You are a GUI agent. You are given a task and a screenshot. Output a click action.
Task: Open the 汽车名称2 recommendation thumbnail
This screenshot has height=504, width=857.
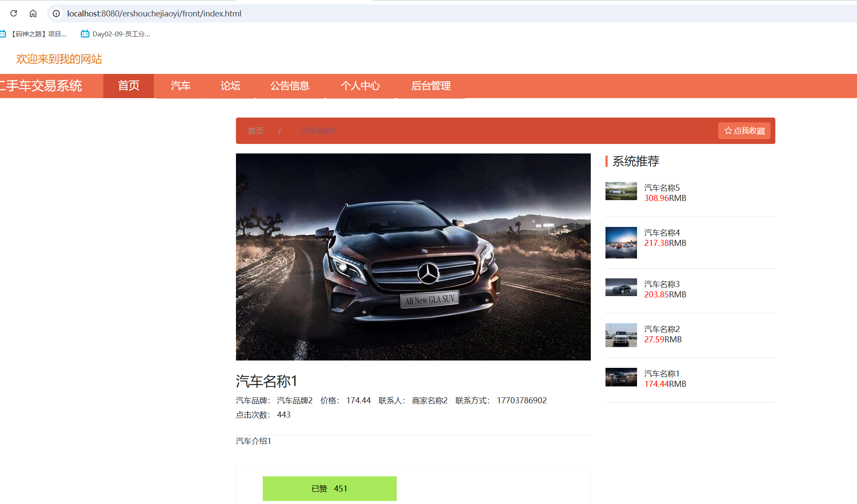[621, 335]
